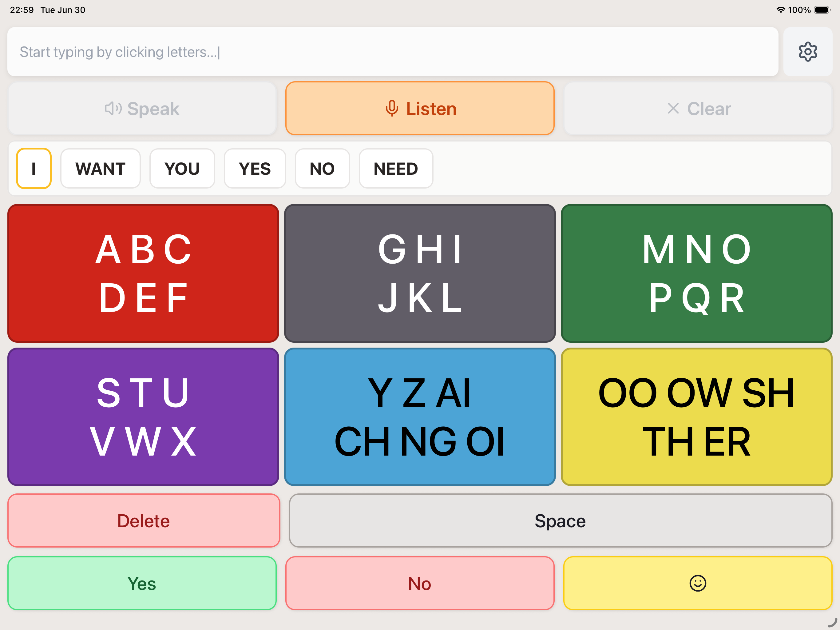Insert the quick word YOU
This screenshot has width=840, height=630.
pyautogui.click(x=182, y=168)
